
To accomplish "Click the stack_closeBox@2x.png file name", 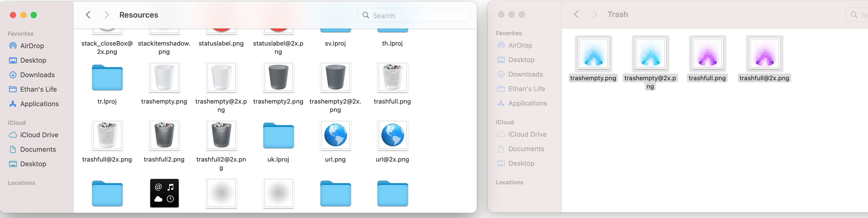I will pos(107,47).
